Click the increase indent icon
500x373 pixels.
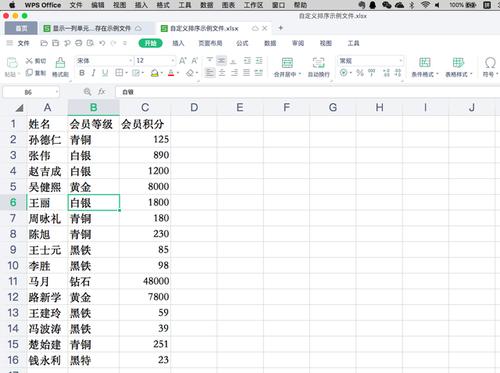259,60
